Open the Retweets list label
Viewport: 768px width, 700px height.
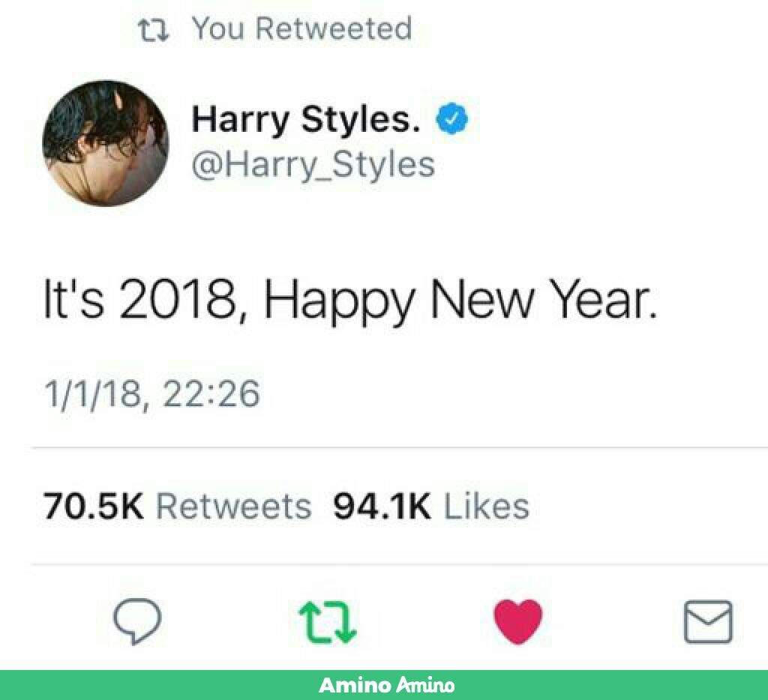(x=234, y=506)
